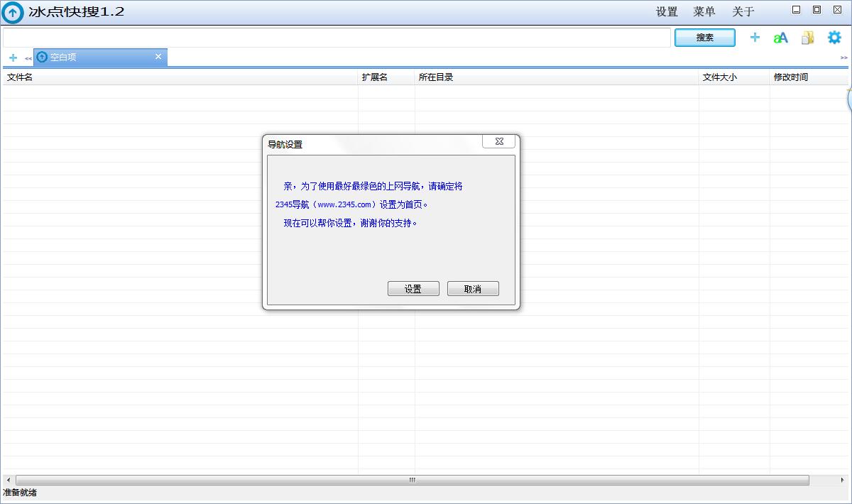This screenshot has height=504, width=852.
Task: Confirm with the 设置 button in dialog
Action: (x=413, y=289)
